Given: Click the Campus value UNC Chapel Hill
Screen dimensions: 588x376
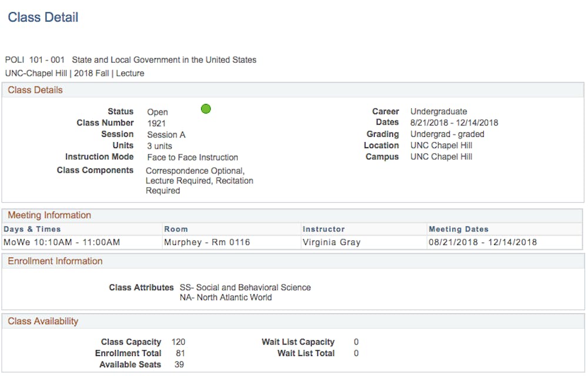Looking at the screenshot, I should click(x=441, y=156).
